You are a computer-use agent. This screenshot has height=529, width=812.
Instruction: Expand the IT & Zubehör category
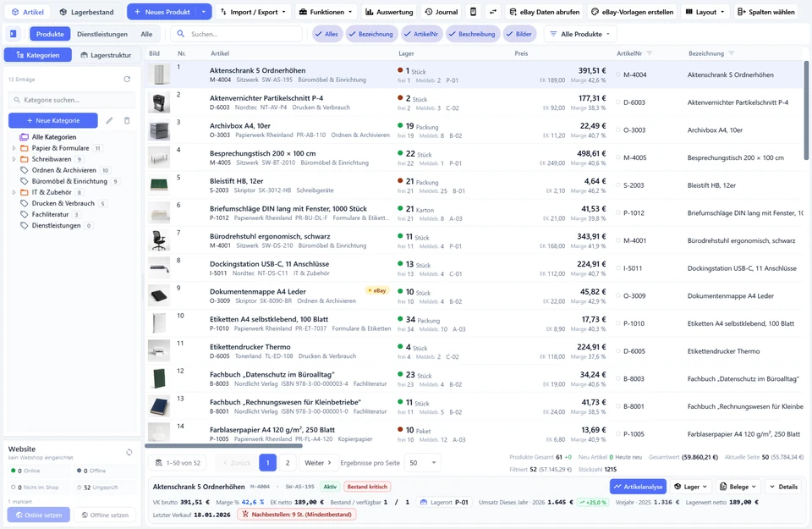click(x=14, y=192)
